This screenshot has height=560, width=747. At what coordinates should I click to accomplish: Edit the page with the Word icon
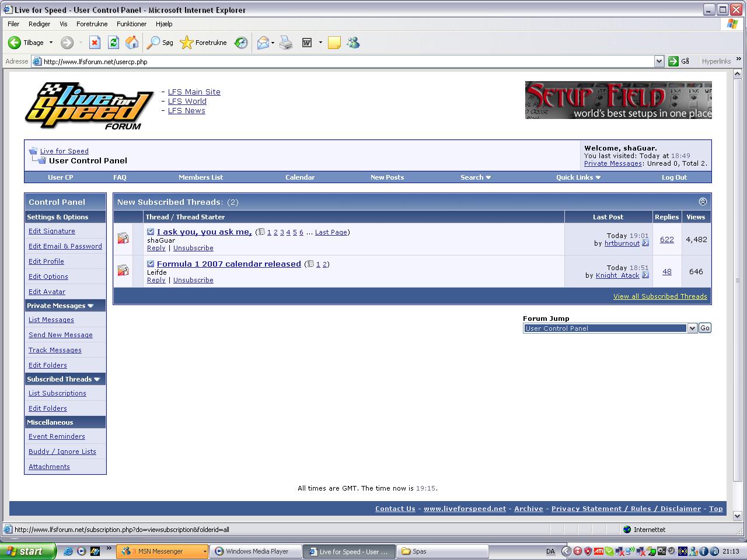(x=307, y=43)
